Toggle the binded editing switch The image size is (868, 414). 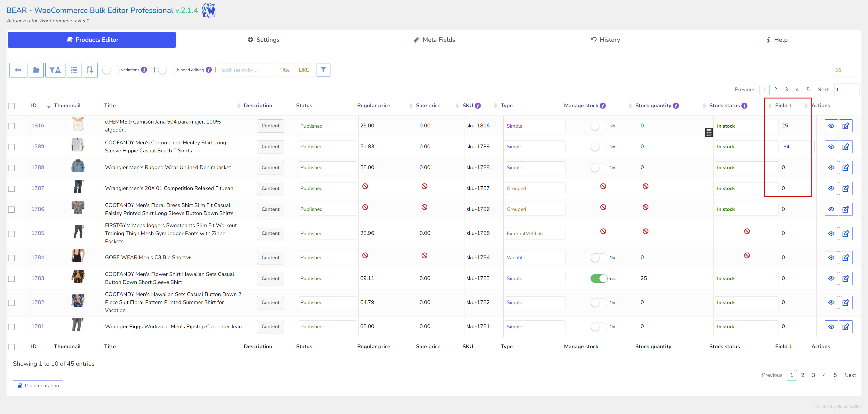tap(166, 70)
